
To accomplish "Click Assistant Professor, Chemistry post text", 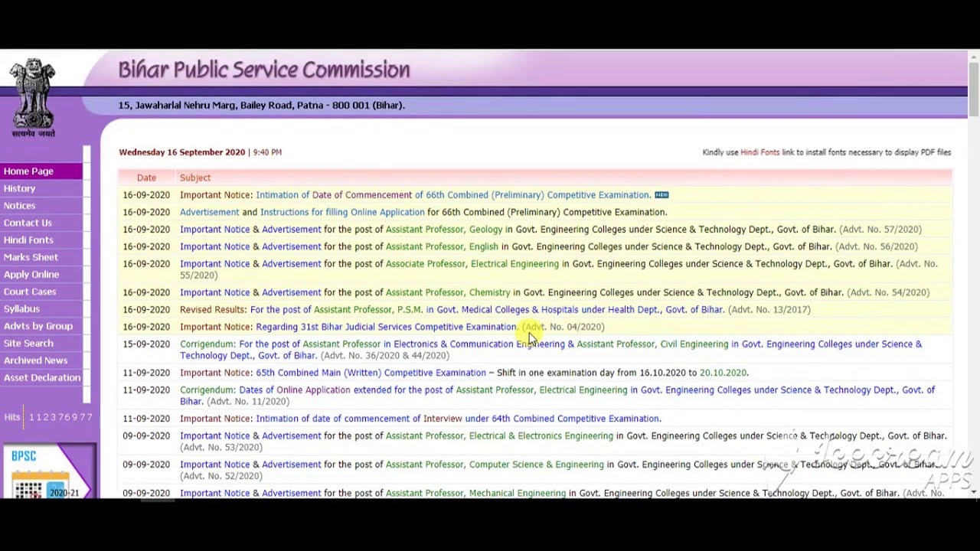I will 448,292.
